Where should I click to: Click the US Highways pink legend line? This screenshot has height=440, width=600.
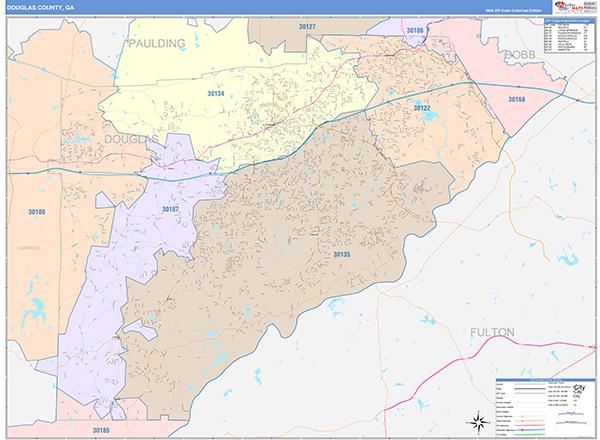click(530, 425)
